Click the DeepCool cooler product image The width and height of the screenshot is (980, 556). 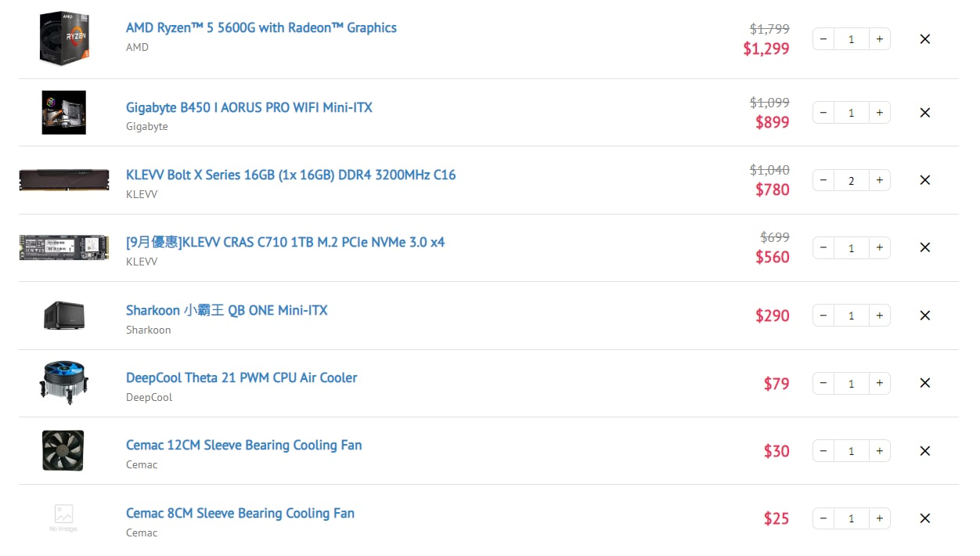tap(64, 383)
